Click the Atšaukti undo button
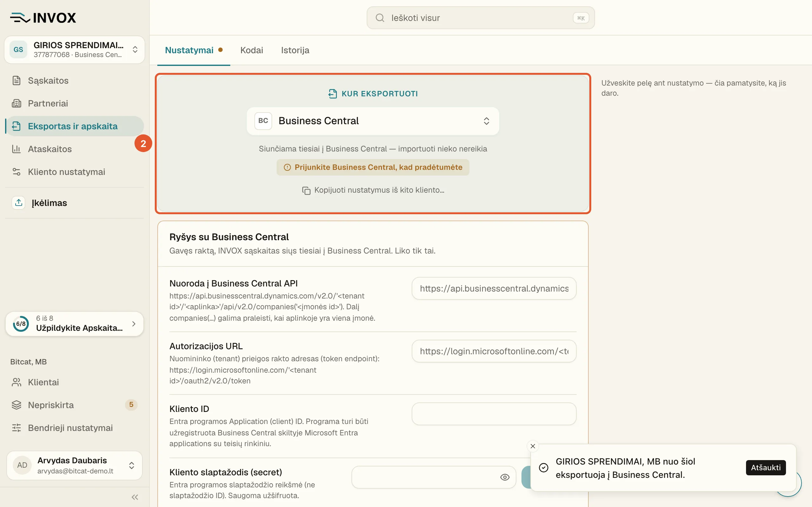 [x=766, y=467]
